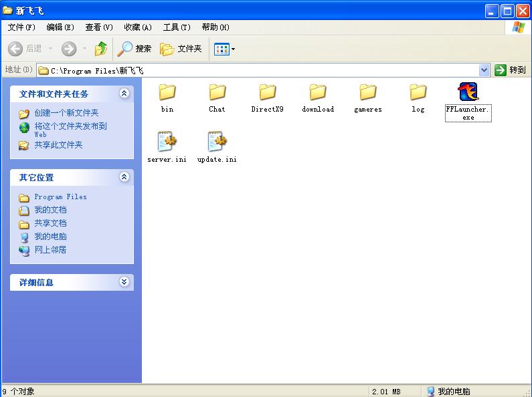Image resolution: width=532 pixels, height=397 pixels.
Task: Click the server.ini file name label
Action: pyautogui.click(x=167, y=159)
